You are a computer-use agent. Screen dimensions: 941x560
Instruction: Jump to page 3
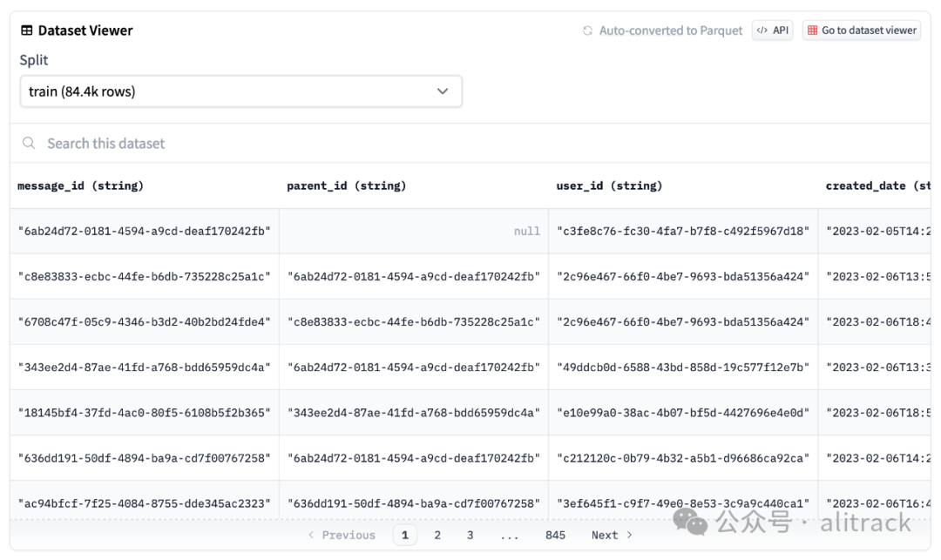tap(470, 535)
